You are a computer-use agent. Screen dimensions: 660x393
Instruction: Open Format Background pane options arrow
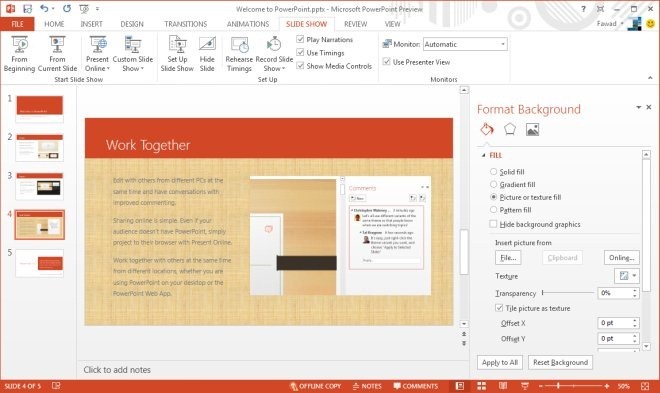639,107
